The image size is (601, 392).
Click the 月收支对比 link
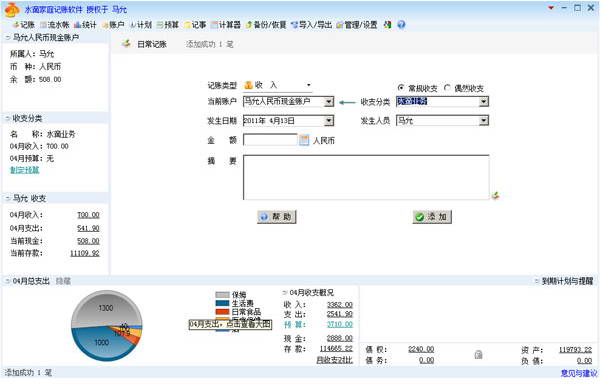(x=334, y=360)
